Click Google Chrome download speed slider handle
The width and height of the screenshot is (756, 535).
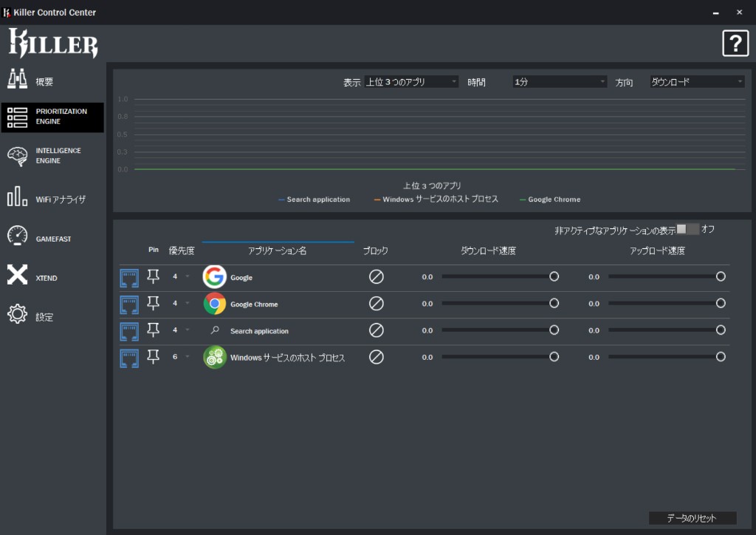click(x=554, y=304)
